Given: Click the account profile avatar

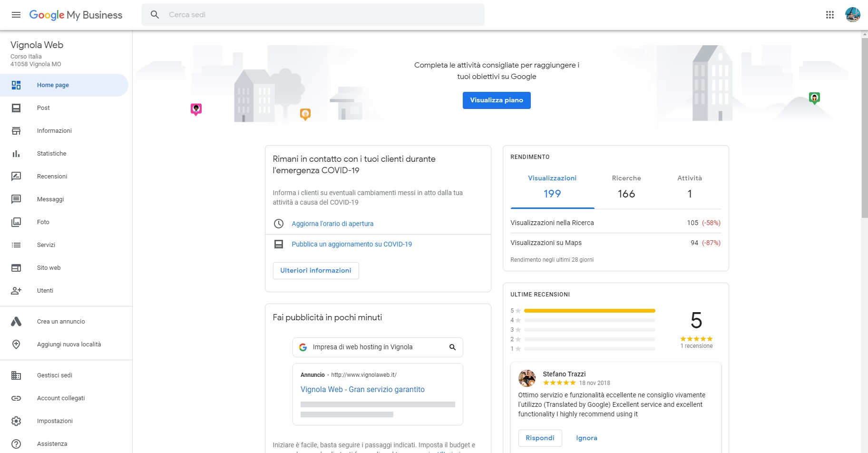Looking at the screenshot, I should pyautogui.click(x=852, y=15).
